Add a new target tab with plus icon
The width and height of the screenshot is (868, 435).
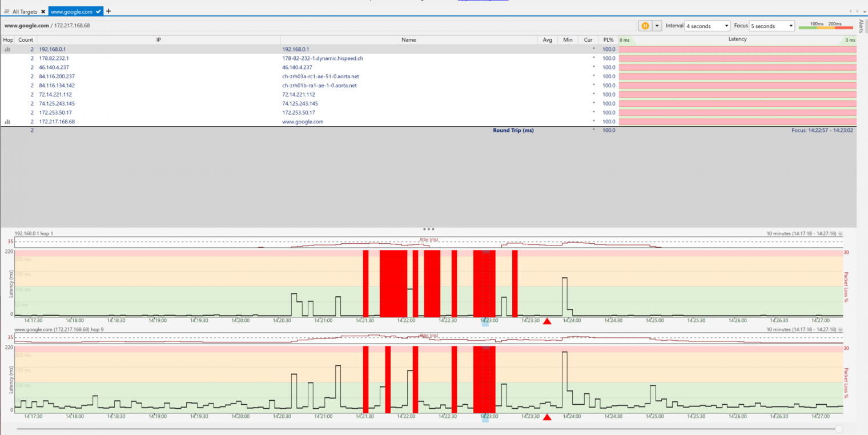[109, 11]
